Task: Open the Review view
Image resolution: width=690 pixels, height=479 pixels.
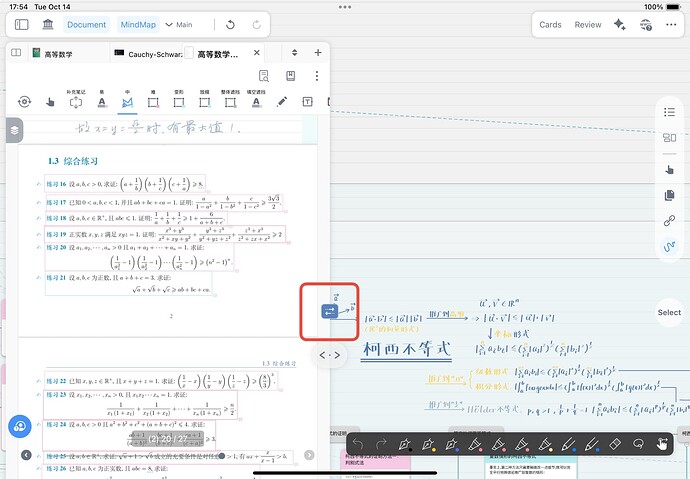Action: (588, 24)
